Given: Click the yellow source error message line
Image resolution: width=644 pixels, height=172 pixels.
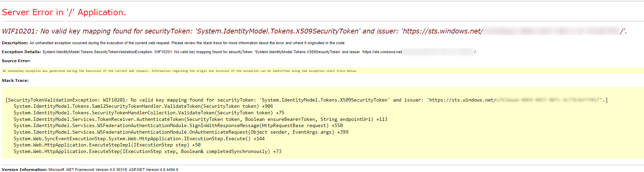Looking at the screenshot, I should [180, 71].
